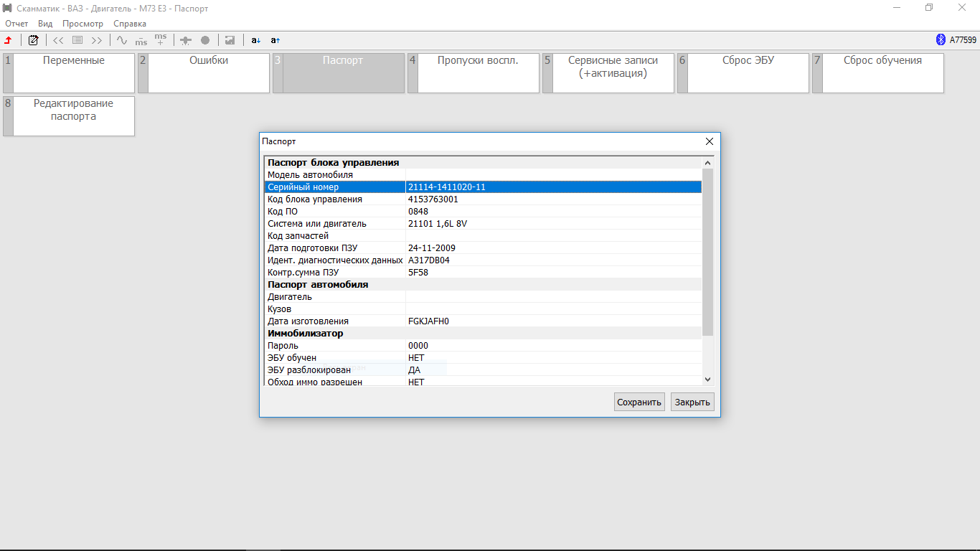
Task: Click the increase font size icon
Action: click(275, 40)
